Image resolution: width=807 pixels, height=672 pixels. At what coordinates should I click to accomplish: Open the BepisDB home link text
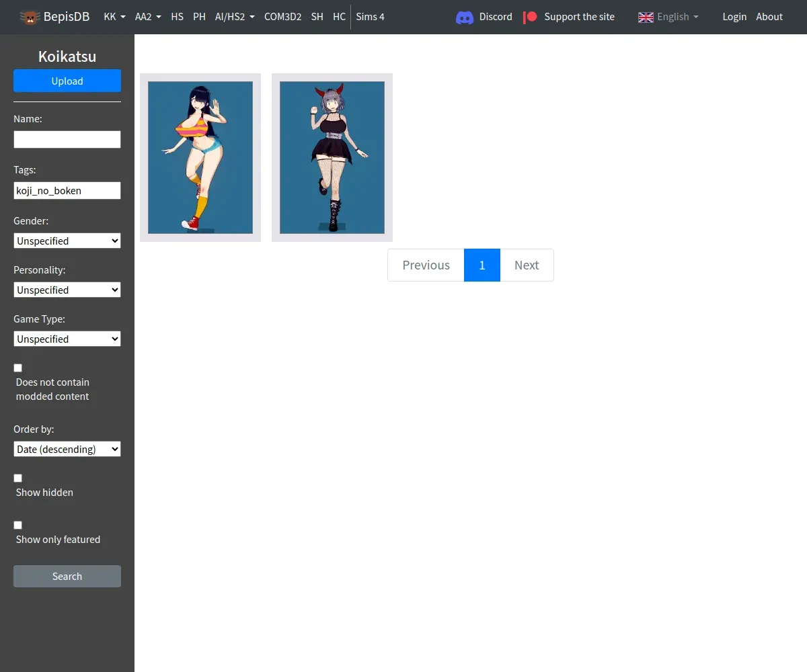[x=67, y=17]
